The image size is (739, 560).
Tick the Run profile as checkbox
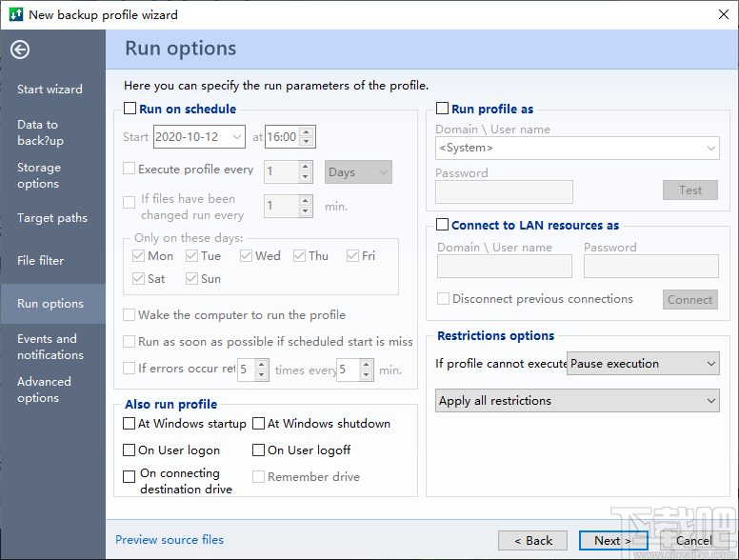(442, 110)
